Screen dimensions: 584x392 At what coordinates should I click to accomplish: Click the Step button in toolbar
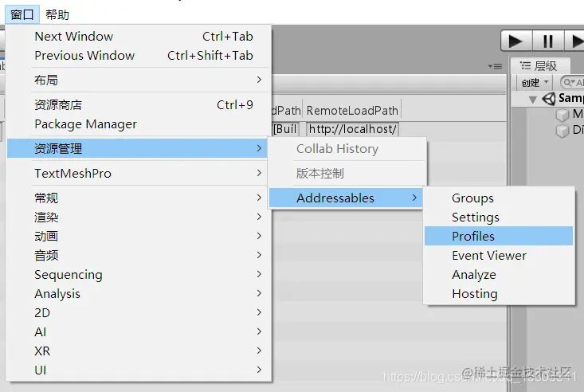(x=574, y=41)
